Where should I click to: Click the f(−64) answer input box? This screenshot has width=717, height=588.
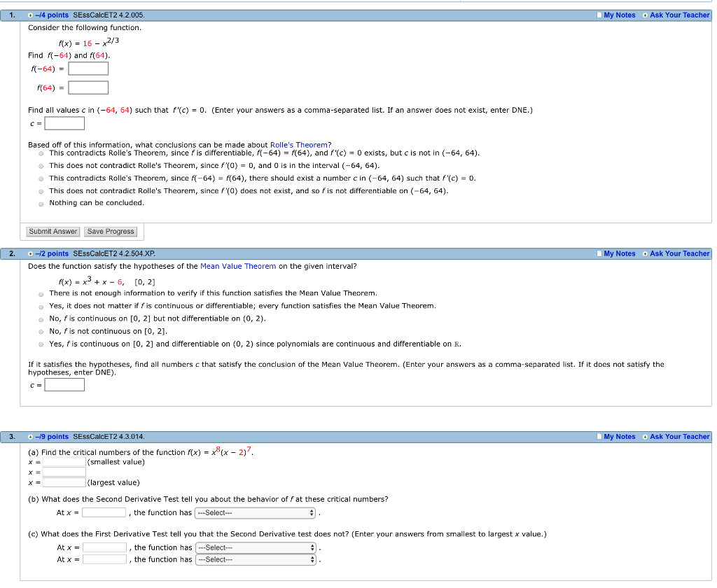pyautogui.click(x=88, y=69)
